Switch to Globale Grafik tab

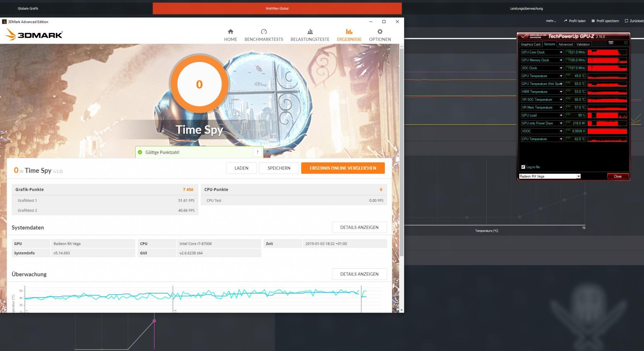(x=28, y=8)
